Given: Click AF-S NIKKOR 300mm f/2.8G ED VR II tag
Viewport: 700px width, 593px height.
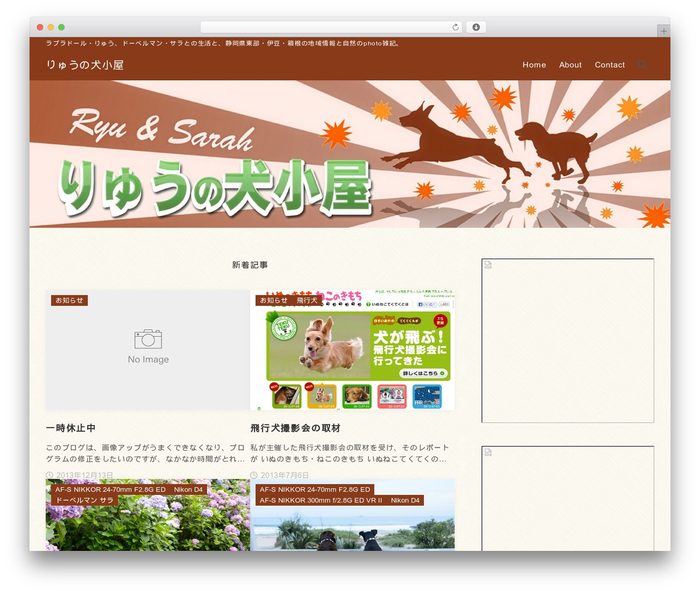Looking at the screenshot, I should 321,500.
